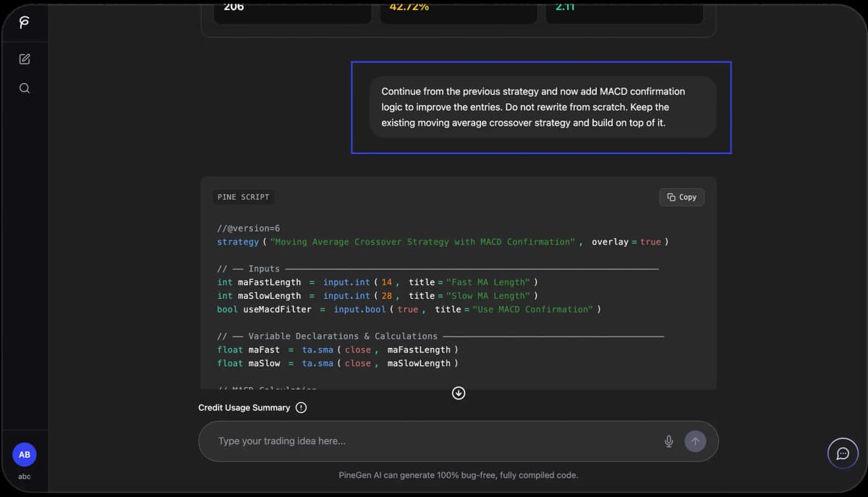
Task: Click the scroll-to-bottom arrow icon
Action: [459, 393]
